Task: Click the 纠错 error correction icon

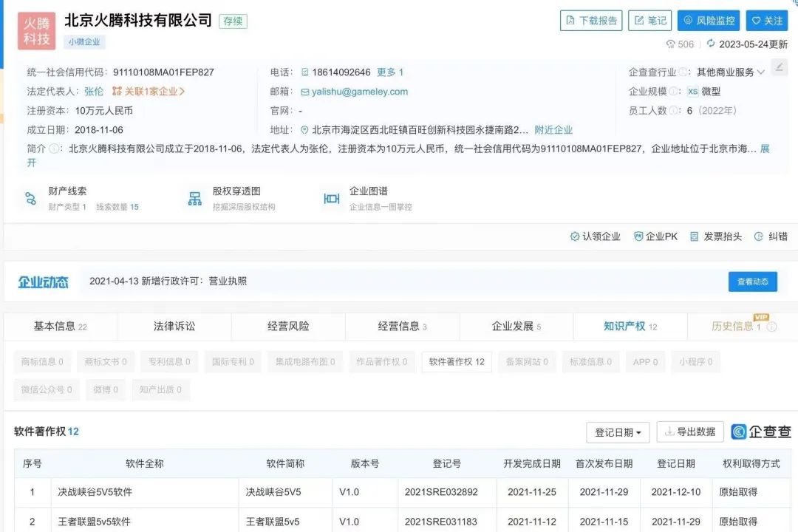Action: [759, 236]
